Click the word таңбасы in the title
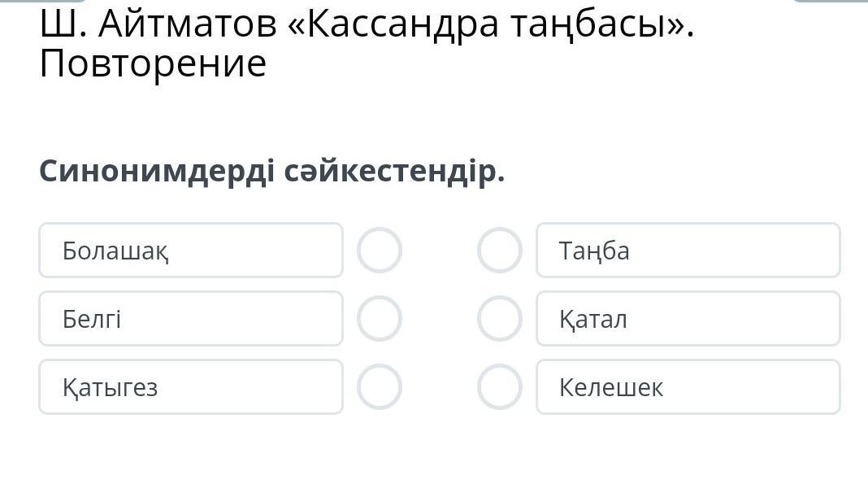This screenshot has height=484, width=868. pyautogui.click(x=581, y=25)
